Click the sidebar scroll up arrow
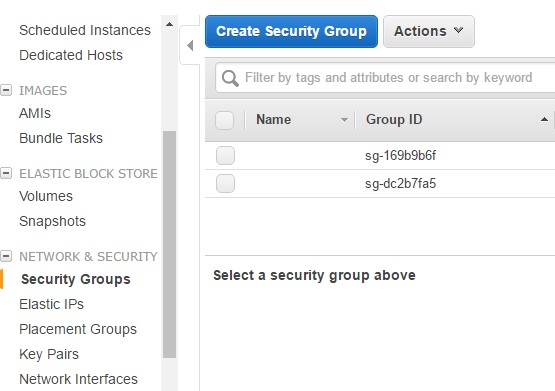 [170, 24]
